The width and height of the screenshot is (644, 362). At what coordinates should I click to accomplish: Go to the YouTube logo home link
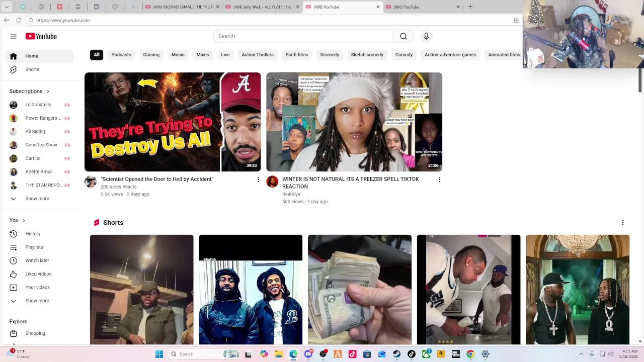pyautogui.click(x=41, y=36)
